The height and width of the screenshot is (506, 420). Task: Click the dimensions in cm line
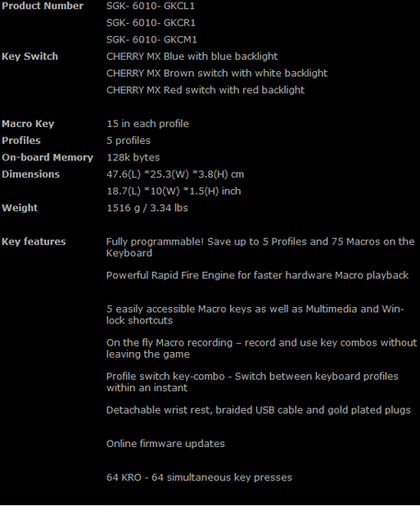[x=175, y=174]
